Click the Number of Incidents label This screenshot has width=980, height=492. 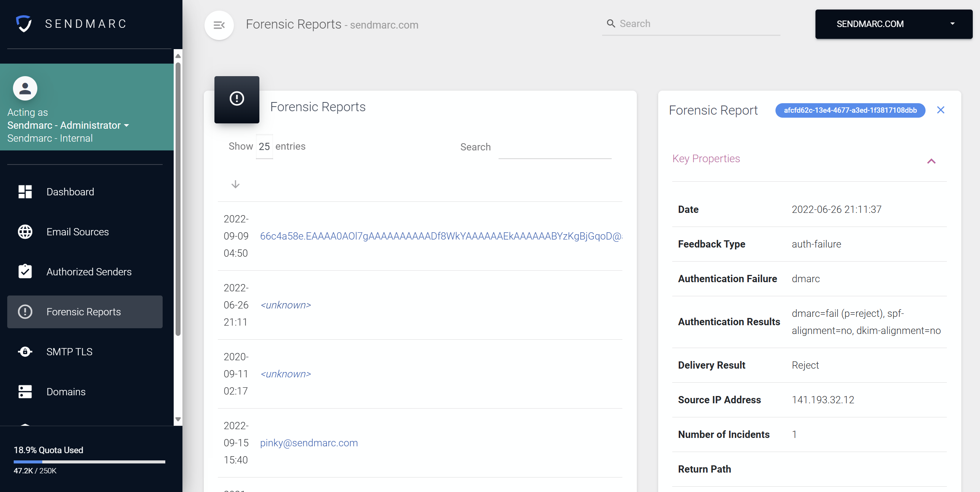tap(724, 434)
